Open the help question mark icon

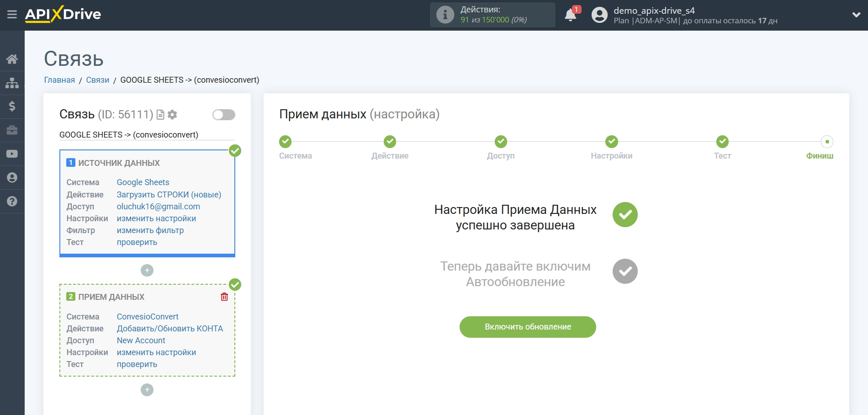(x=12, y=202)
